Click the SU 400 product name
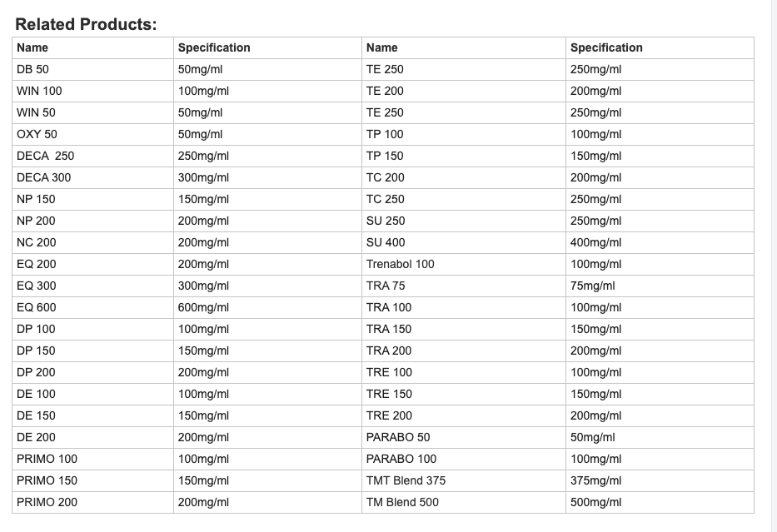The width and height of the screenshot is (777, 532). [x=386, y=242]
